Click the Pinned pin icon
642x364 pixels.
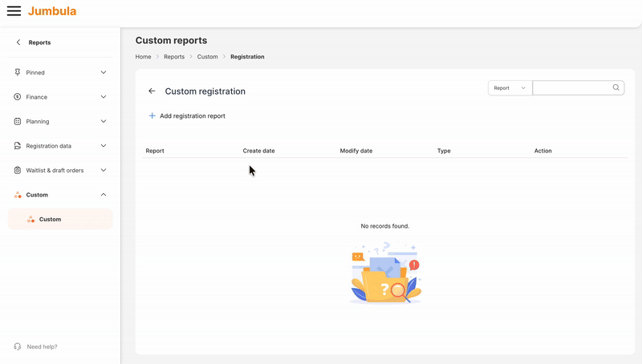coord(18,72)
